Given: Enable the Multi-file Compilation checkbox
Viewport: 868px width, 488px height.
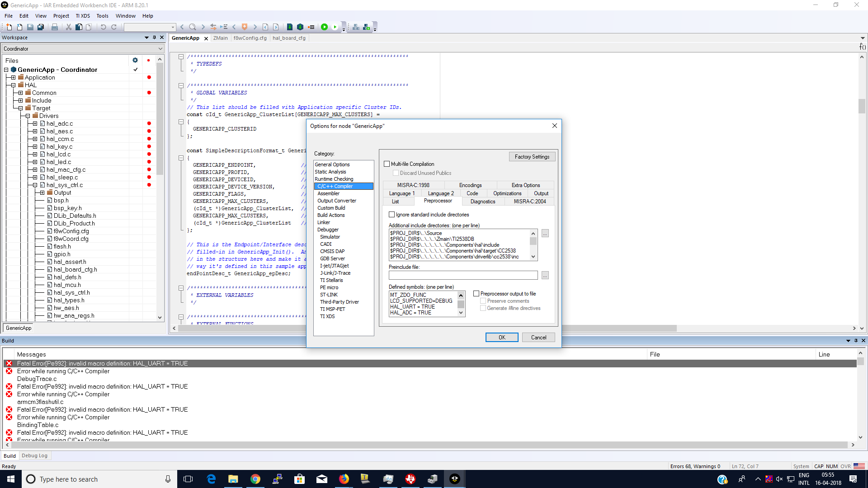Looking at the screenshot, I should (x=387, y=164).
